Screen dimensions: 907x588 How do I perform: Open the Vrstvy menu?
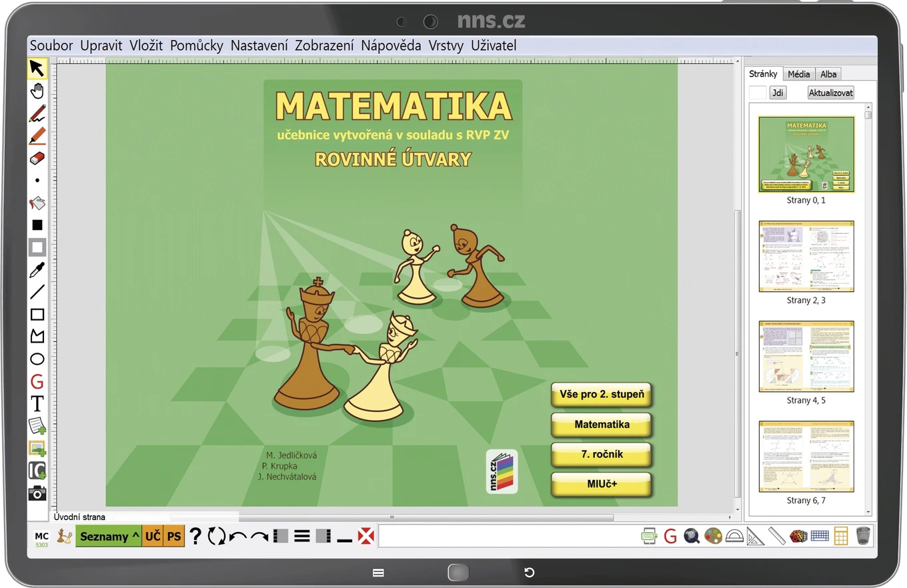click(x=446, y=46)
